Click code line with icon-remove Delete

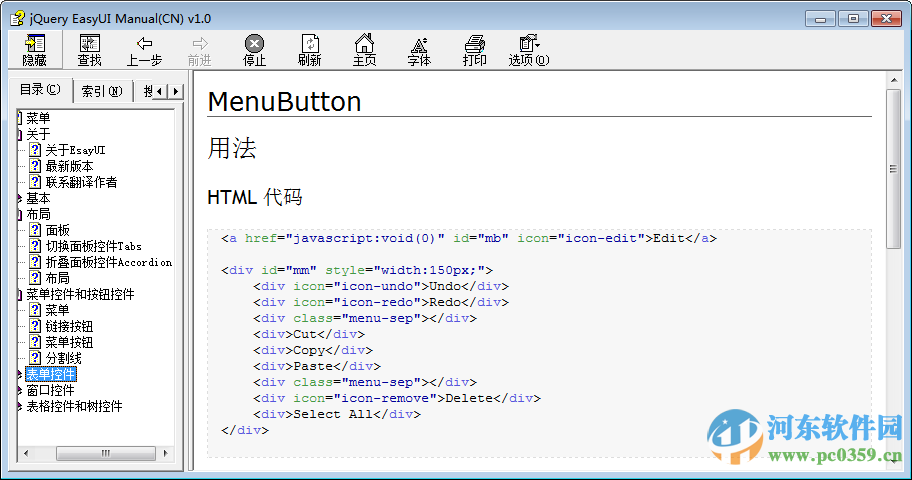tap(397, 399)
